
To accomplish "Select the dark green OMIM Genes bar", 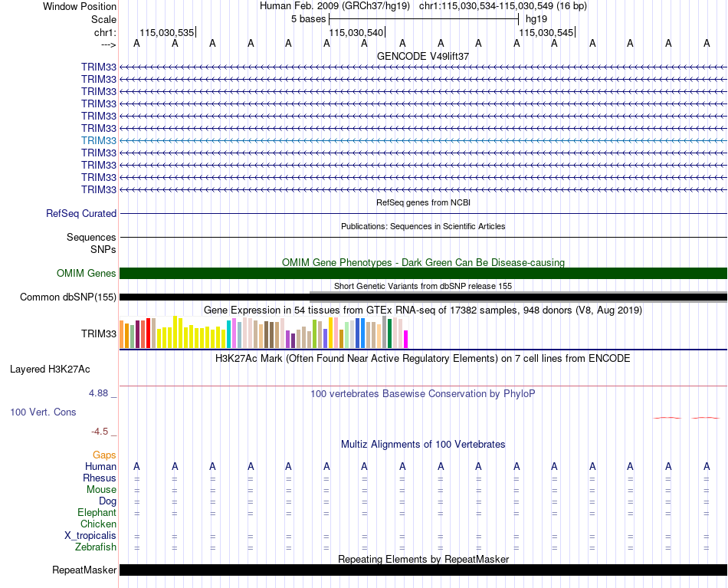I will coord(423,273).
